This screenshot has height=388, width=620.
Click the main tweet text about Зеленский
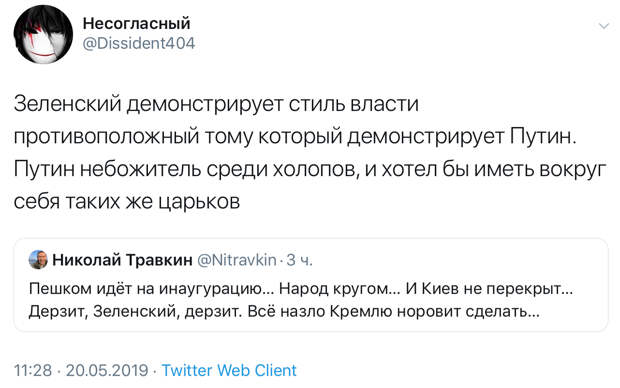click(x=310, y=153)
